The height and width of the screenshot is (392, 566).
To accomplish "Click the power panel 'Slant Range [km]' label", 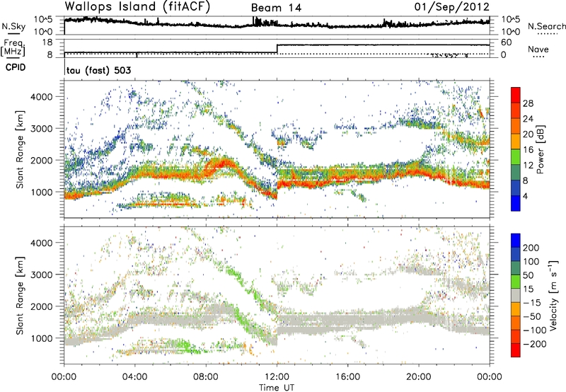I will tap(20, 149).
